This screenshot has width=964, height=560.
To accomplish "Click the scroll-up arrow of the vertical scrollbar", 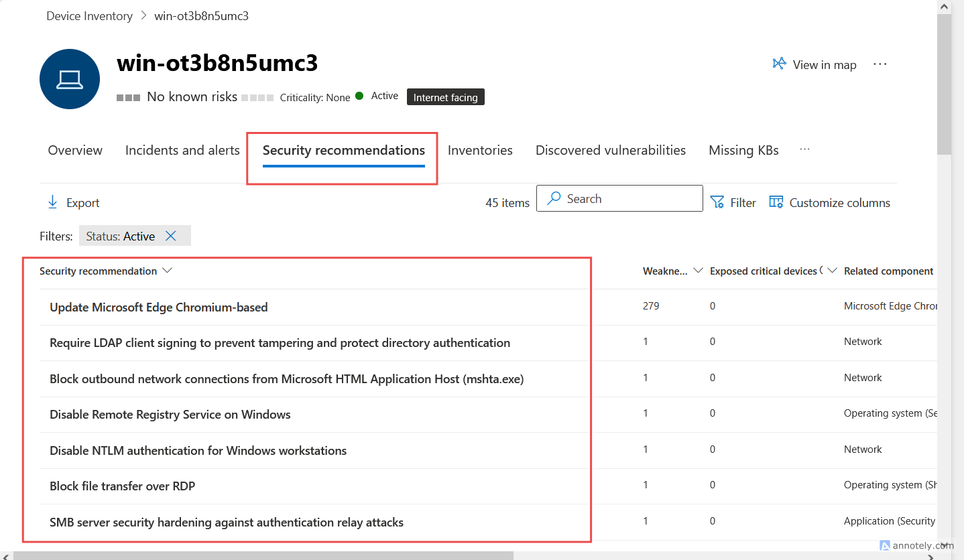I will pyautogui.click(x=944, y=7).
